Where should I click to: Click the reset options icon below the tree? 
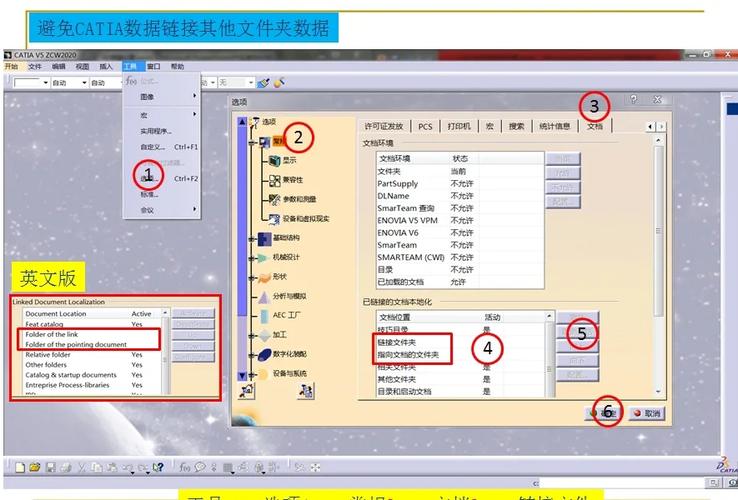(247, 391)
